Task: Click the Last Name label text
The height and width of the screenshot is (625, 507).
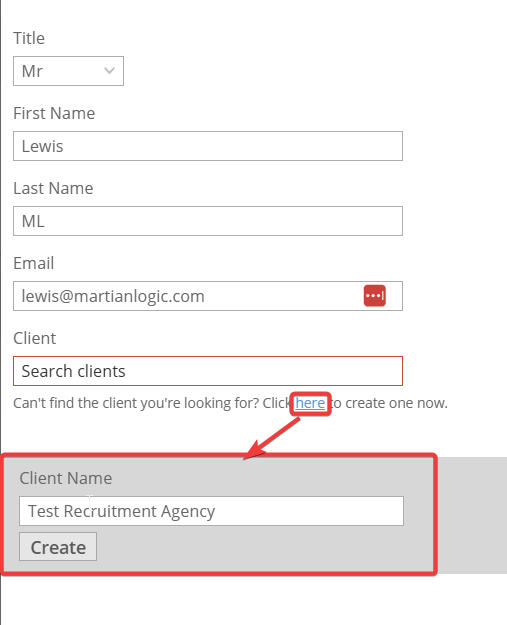Action: pos(53,188)
